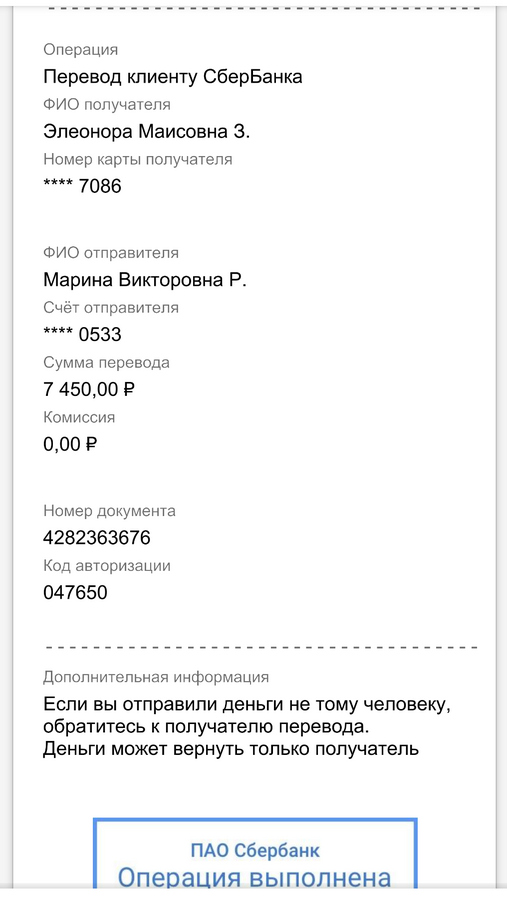The image size is (507, 900).
Task: Select sender name Марина Викторовна Р.
Action: click(x=145, y=280)
